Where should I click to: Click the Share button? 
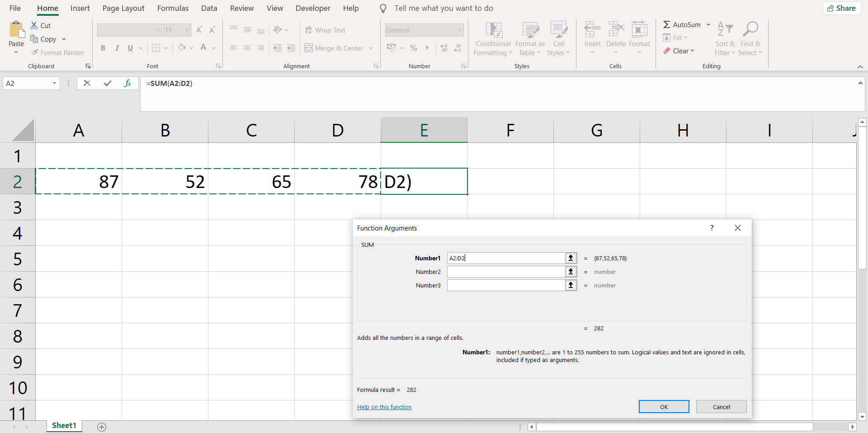842,8
